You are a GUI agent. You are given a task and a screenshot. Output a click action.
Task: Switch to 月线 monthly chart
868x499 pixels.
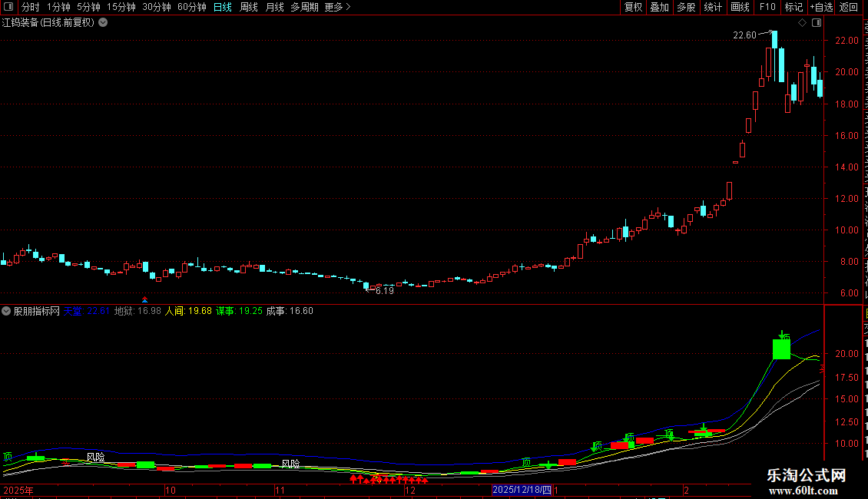274,7
